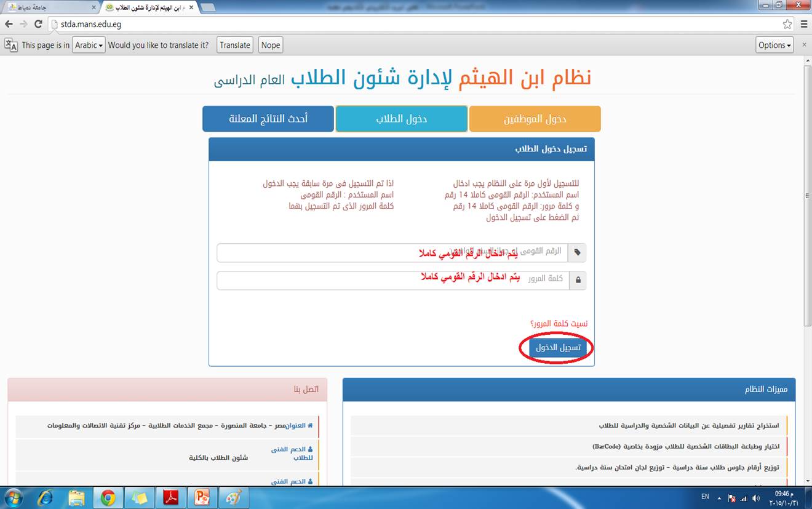The width and height of the screenshot is (812, 509).
Task: Click العنوان contact row
Action: 167,425
